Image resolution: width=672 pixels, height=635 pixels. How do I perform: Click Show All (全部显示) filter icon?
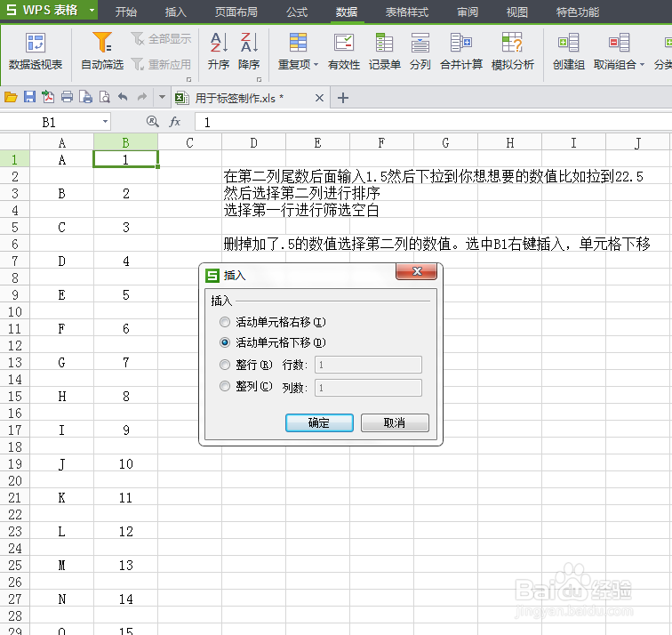[137, 39]
